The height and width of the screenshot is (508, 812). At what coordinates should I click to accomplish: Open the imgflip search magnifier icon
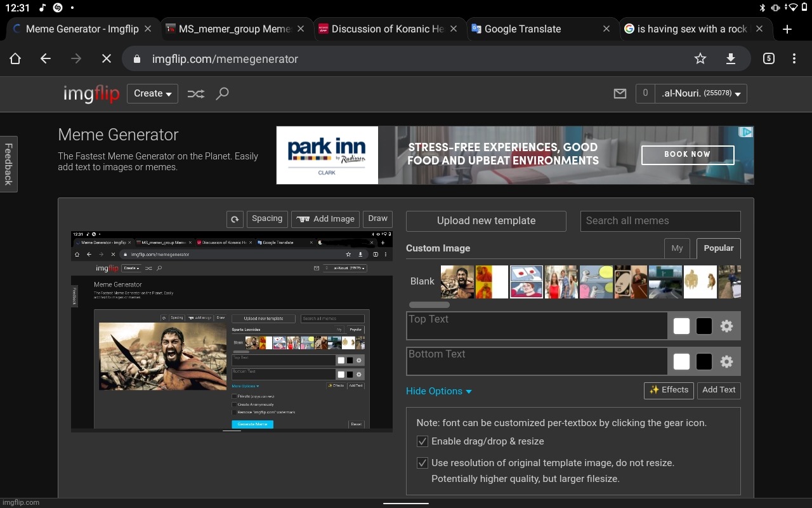pyautogui.click(x=222, y=94)
